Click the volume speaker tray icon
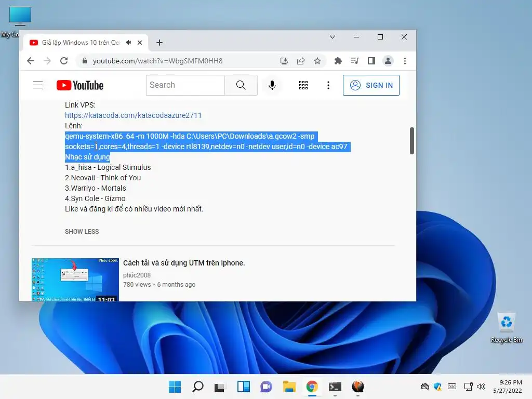 (481, 387)
